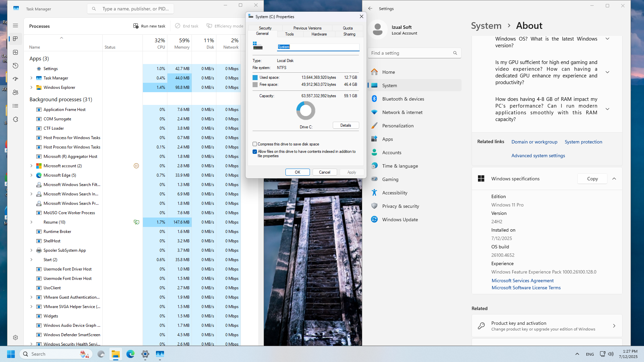Open Advanced system settings link
The height and width of the screenshot is (362, 644).
click(x=538, y=156)
